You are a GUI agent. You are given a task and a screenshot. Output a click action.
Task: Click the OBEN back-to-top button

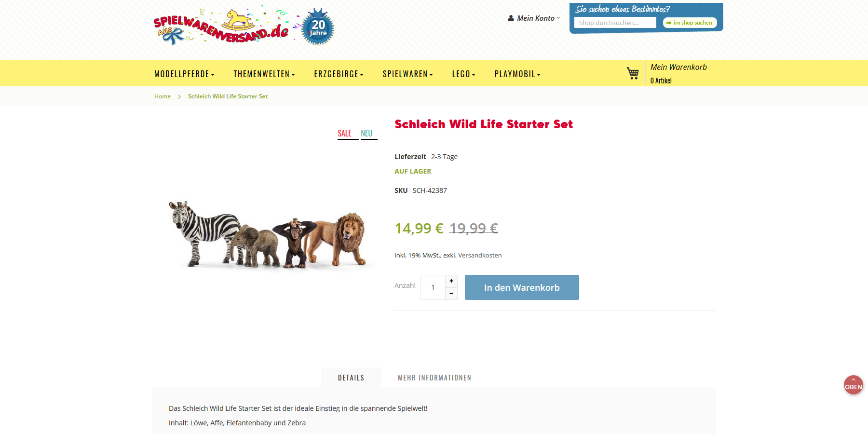(x=853, y=385)
